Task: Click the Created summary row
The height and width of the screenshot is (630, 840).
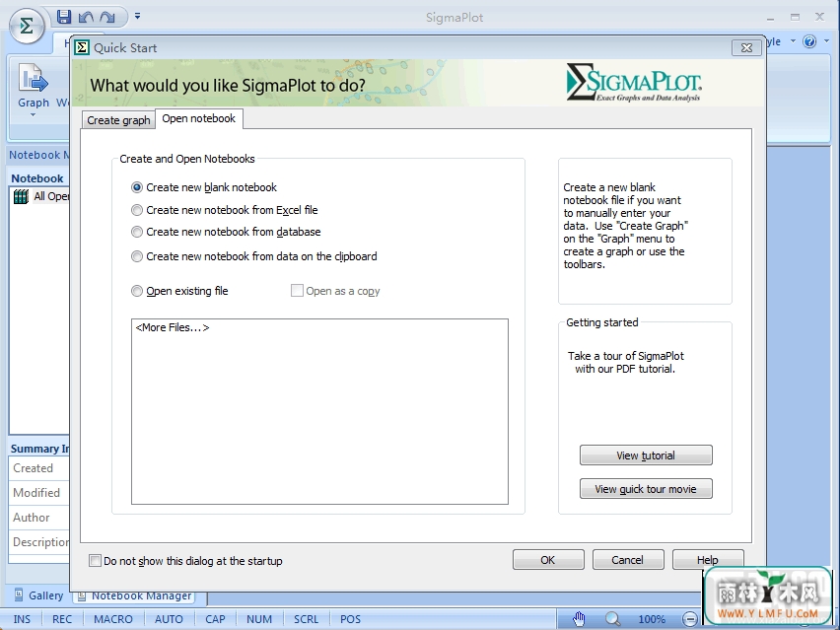Action: [x=38, y=468]
